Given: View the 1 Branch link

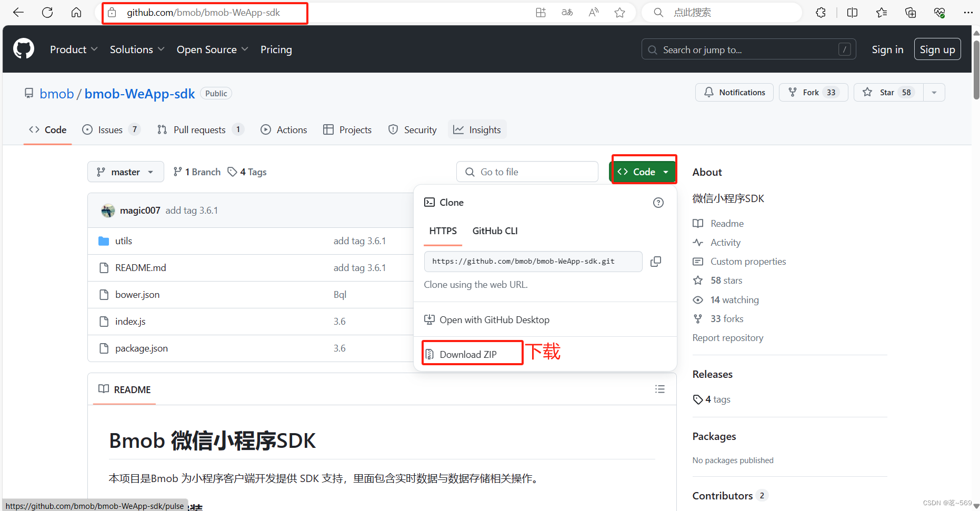Looking at the screenshot, I should (x=197, y=172).
